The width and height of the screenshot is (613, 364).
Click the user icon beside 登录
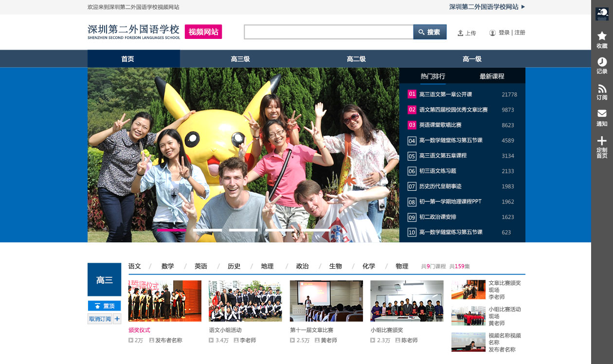492,33
